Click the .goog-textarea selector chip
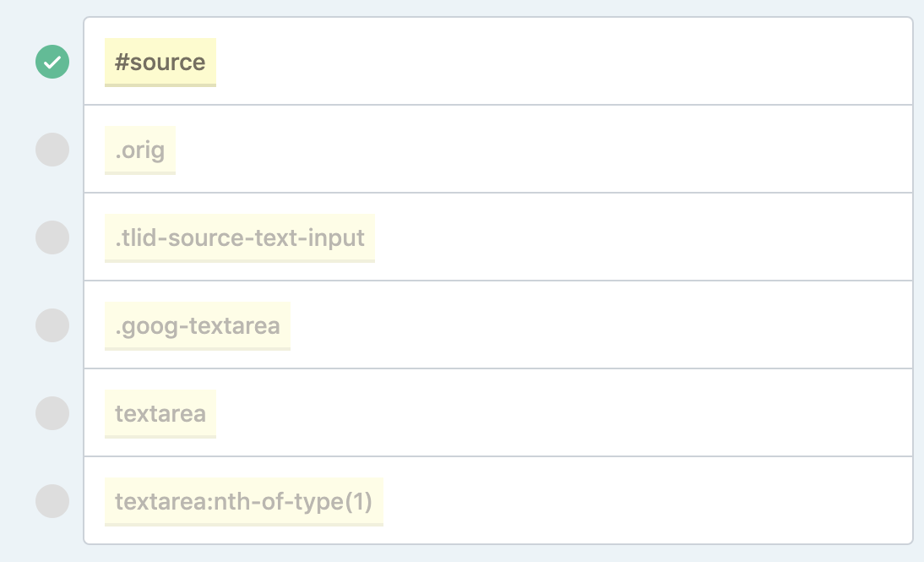924x562 pixels. [x=198, y=326]
